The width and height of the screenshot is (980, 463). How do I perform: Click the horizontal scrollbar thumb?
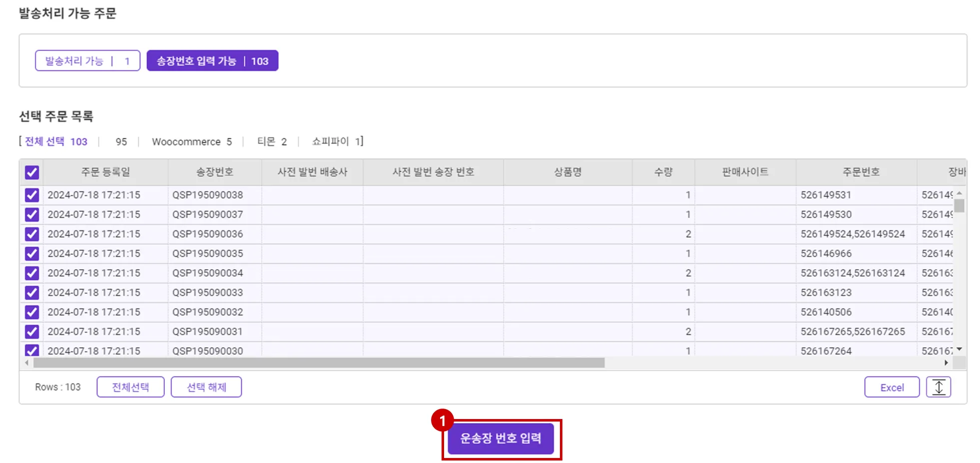point(319,363)
